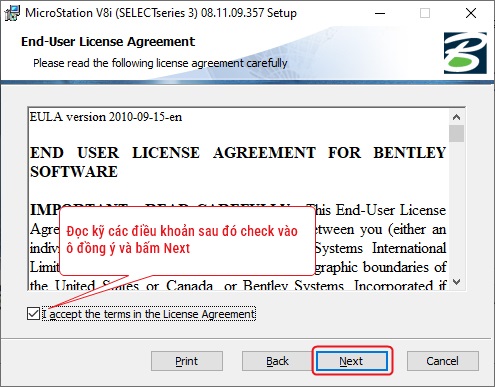Viewport: 495px width, 387px height.
Task: Cancel the MicroStation setup
Action: click(x=443, y=361)
